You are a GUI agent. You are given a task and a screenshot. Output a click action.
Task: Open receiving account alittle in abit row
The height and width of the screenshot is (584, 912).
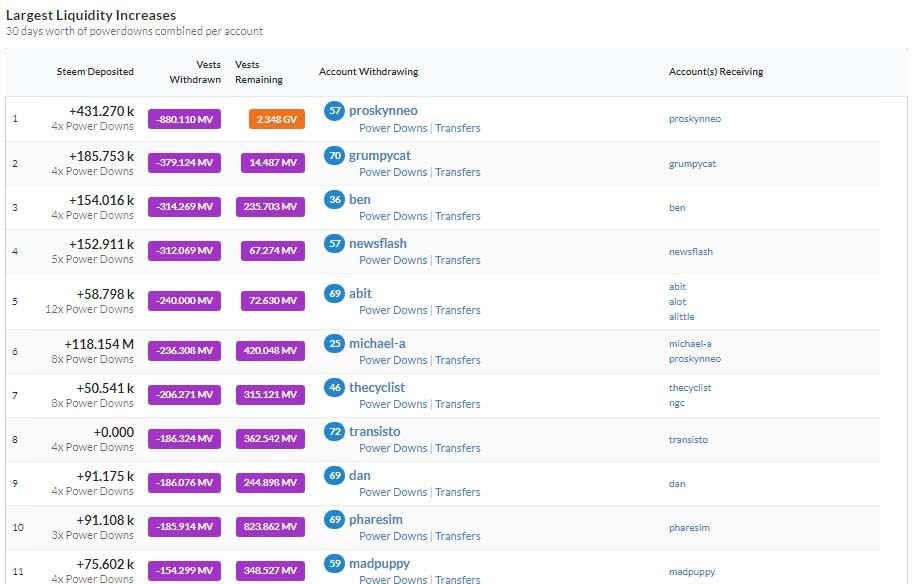(682, 316)
